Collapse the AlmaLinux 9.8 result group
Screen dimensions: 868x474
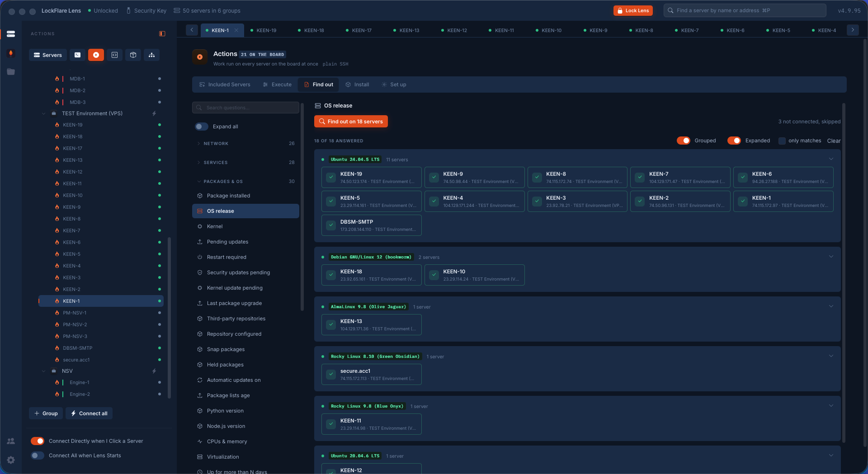[x=831, y=306]
